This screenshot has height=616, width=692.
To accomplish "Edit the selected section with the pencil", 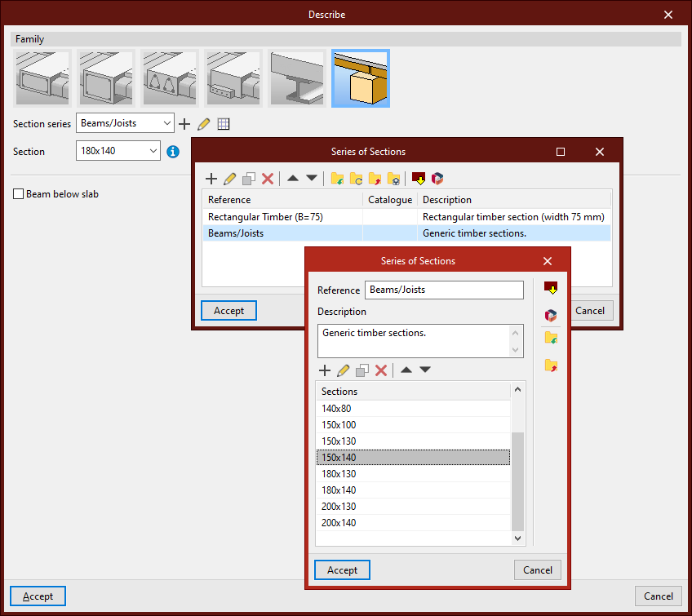I will (344, 370).
